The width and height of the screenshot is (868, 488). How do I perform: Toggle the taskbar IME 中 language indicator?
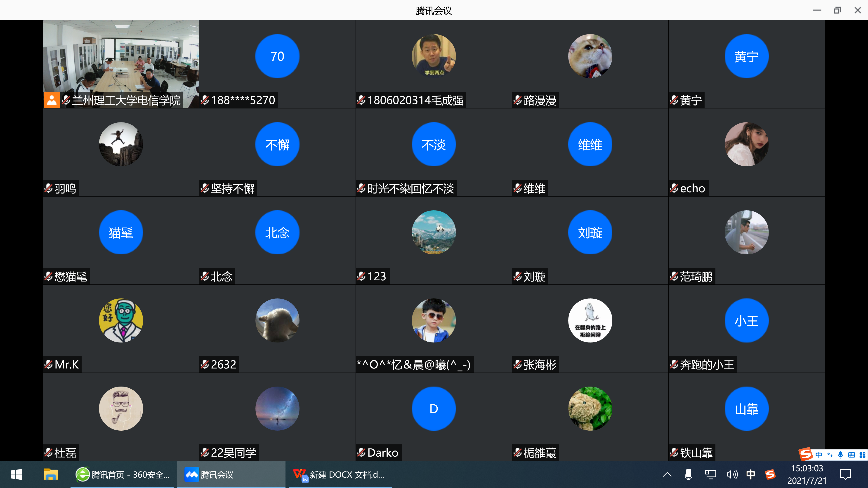[x=750, y=474]
